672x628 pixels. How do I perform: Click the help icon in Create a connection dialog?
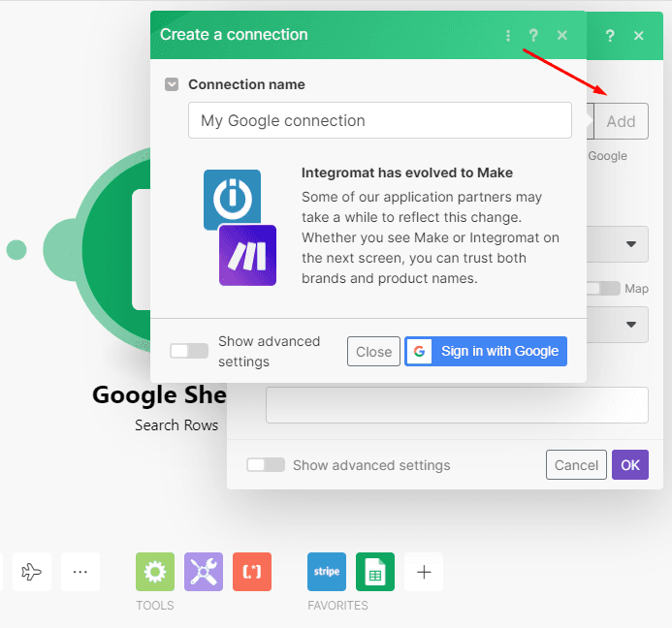click(x=533, y=35)
